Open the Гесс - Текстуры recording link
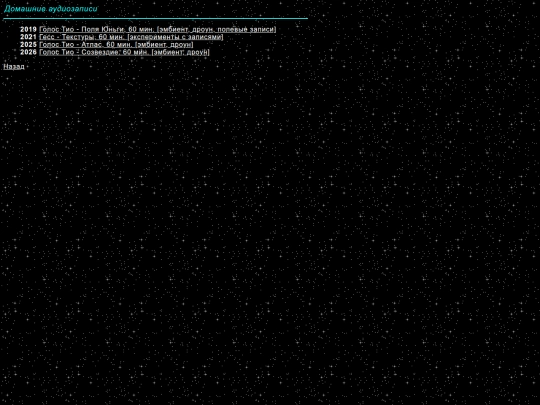The width and height of the screenshot is (540, 405). pyautogui.click(x=131, y=37)
